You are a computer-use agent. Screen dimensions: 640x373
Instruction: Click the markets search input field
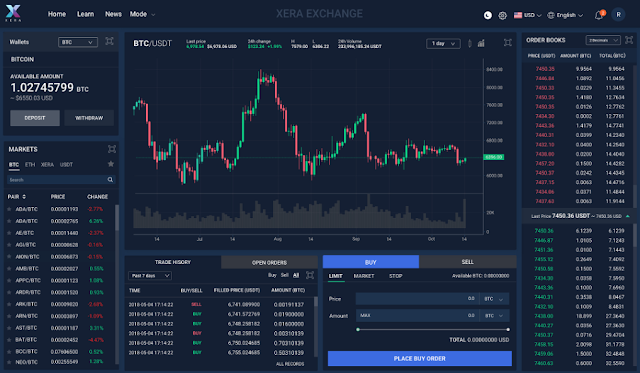click(x=61, y=180)
